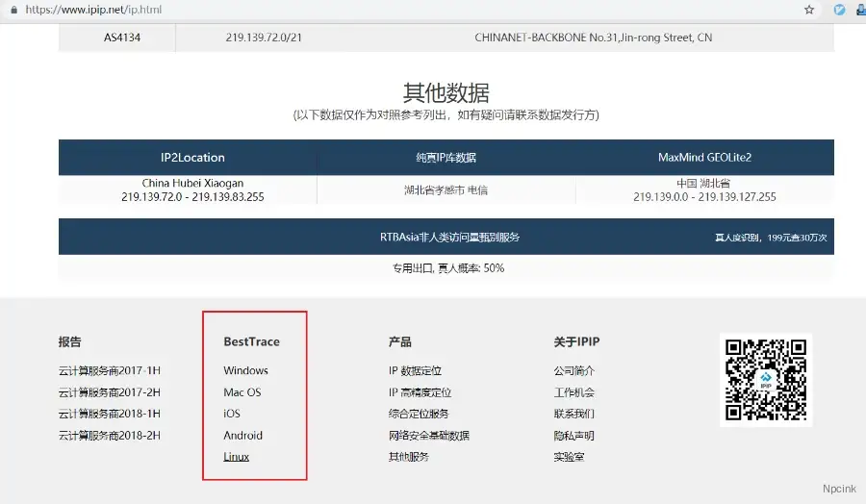Open the blue browser extension icon

point(839,10)
